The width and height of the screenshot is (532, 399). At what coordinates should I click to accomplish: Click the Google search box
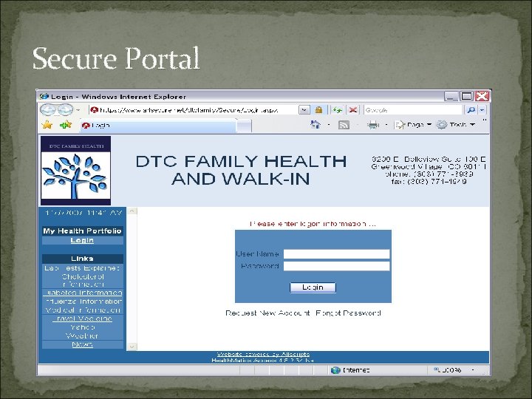413,110
